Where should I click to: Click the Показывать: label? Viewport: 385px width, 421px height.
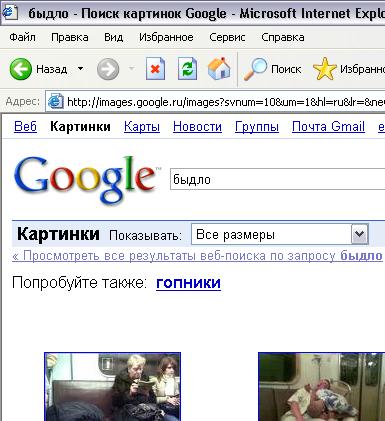click(x=146, y=235)
